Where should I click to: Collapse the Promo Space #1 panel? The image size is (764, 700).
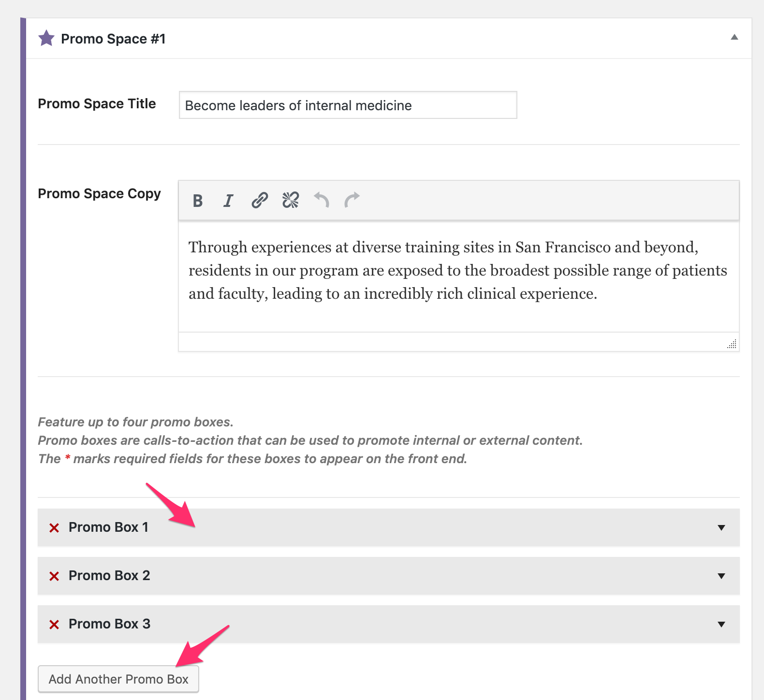point(734,37)
